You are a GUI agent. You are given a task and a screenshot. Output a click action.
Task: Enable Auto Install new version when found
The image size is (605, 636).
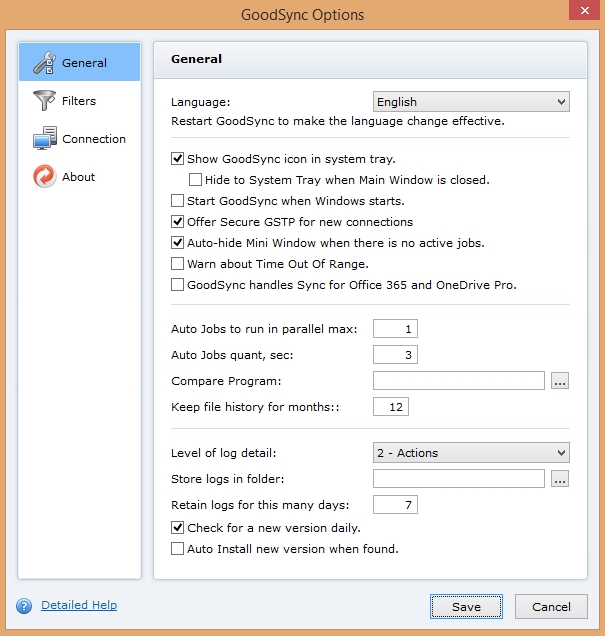(177, 549)
